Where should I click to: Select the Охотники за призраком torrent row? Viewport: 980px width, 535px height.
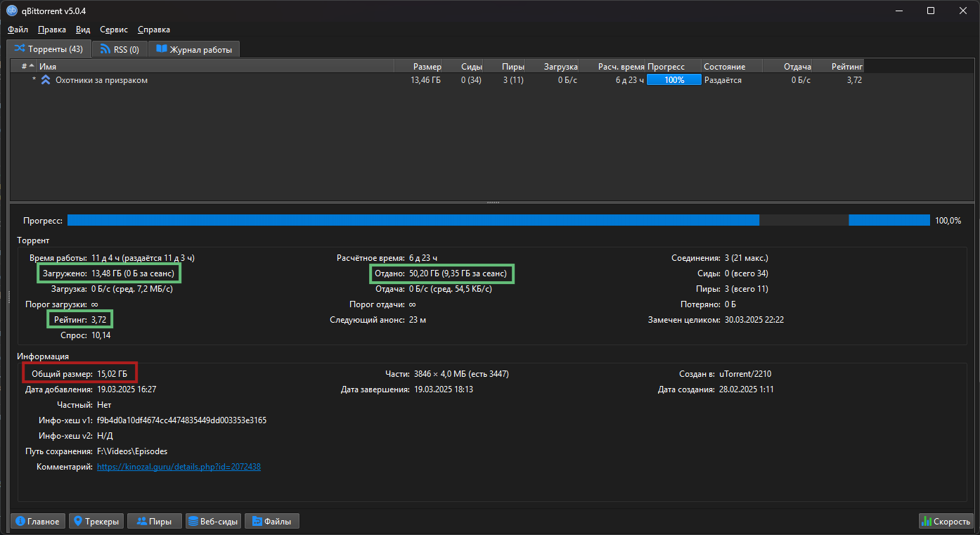point(211,80)
